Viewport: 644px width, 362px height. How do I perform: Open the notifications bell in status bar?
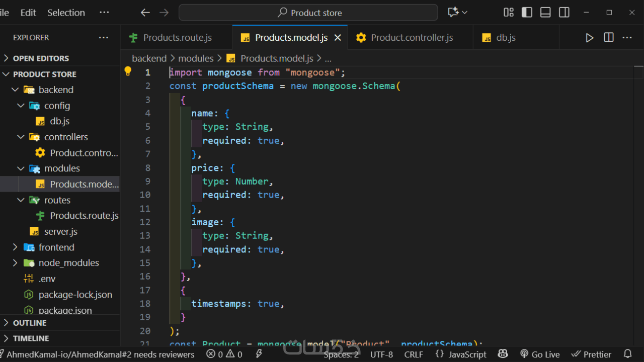(x=627, y=354)
